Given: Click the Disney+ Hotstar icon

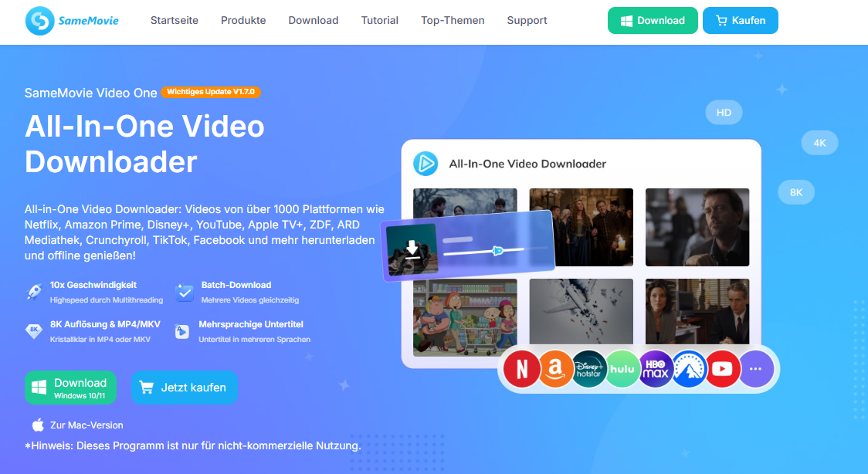Looking at the screenshot, I should (x=588, y=368).
